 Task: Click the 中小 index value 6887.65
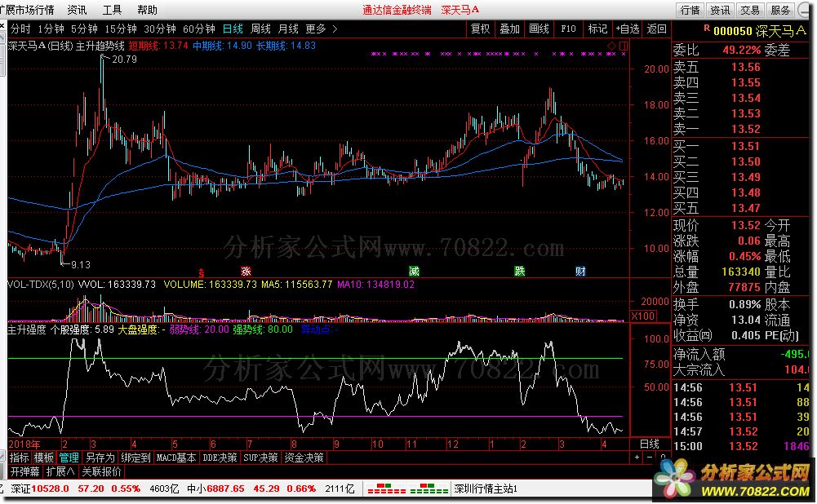point(225,489)
